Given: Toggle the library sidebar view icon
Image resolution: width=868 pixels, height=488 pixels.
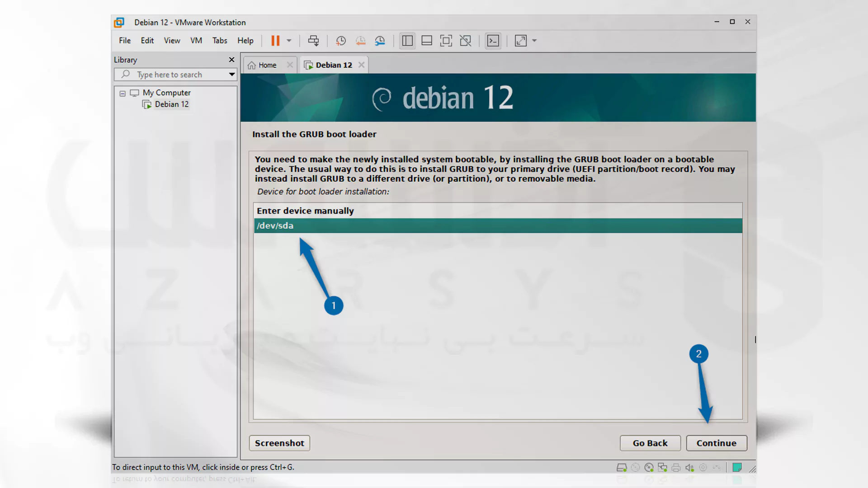Looking at the screenshot, I should pos(407,41).
